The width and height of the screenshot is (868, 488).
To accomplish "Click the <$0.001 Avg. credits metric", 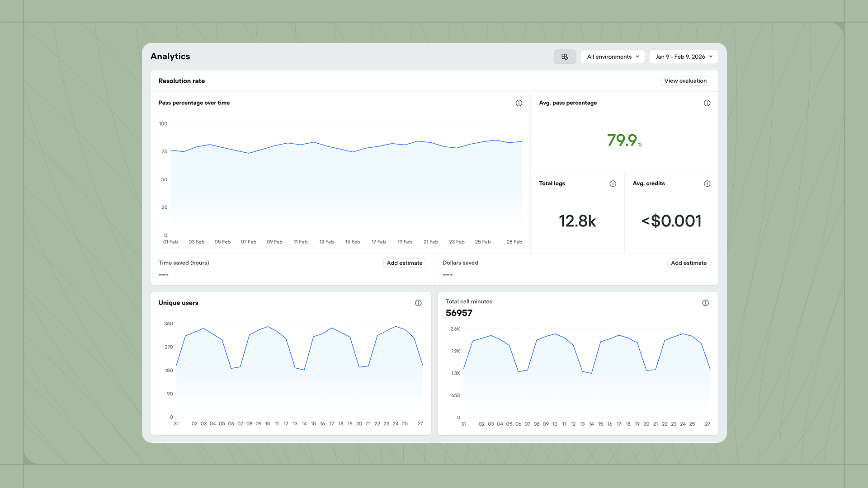I will coord(671,221).
